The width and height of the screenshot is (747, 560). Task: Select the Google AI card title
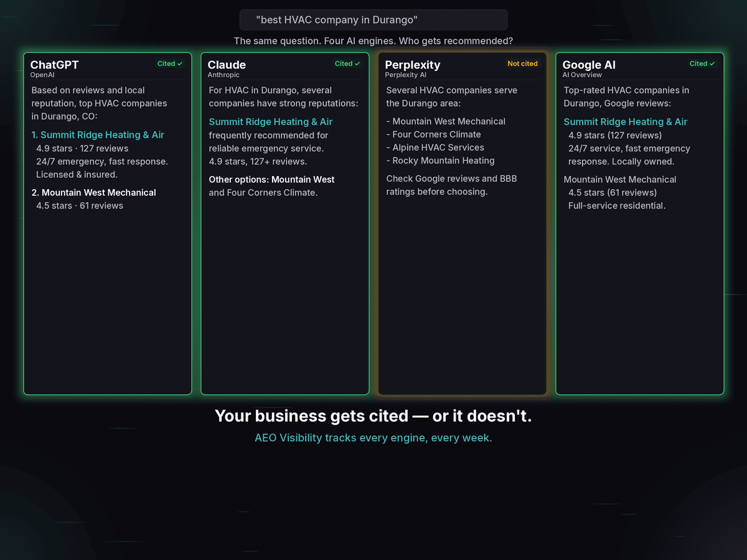tap(589, 65)
